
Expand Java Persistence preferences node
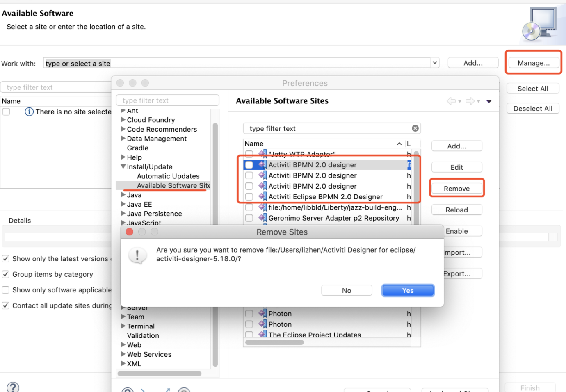tap(123, 213)
